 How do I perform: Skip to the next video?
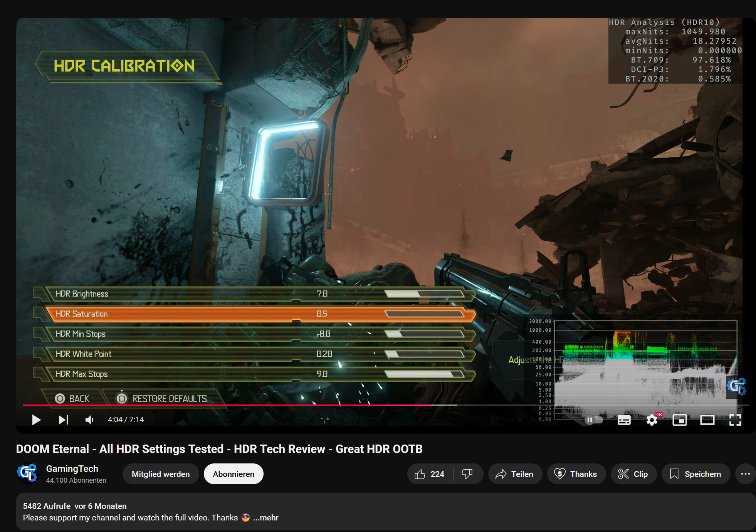click(x=63, y=420)
